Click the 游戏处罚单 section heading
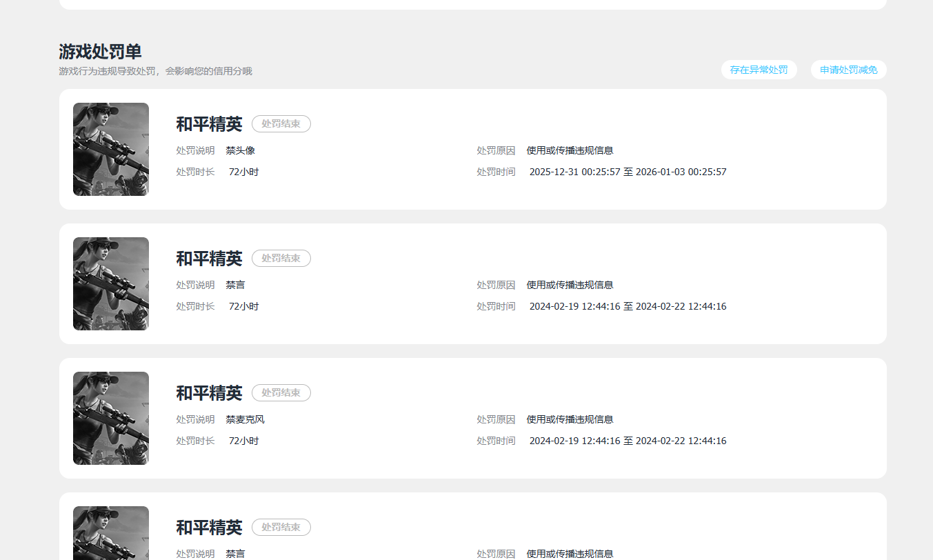 point(100,52)
